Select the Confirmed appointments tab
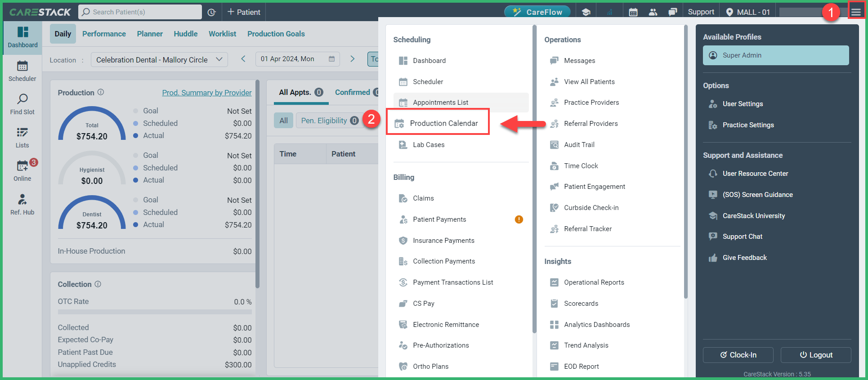The width and height of the screenshot is (868, 380). pyautogui.click(x=356, y=92)
